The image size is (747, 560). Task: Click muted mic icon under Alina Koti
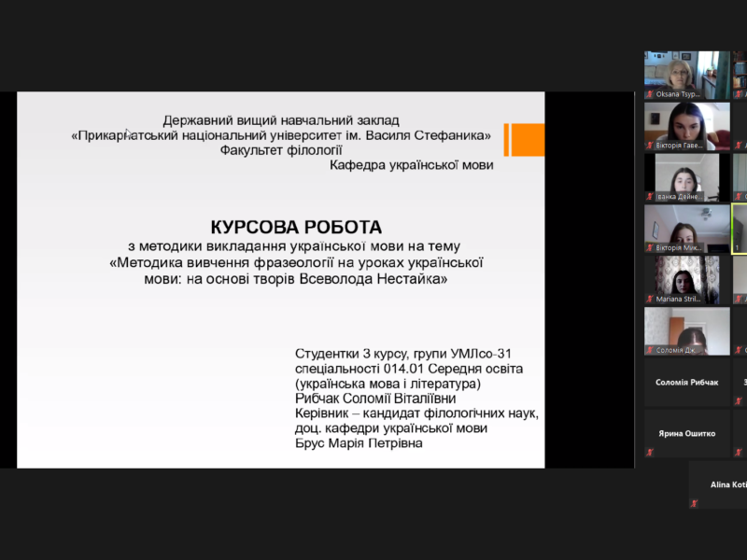pos(694,503)
